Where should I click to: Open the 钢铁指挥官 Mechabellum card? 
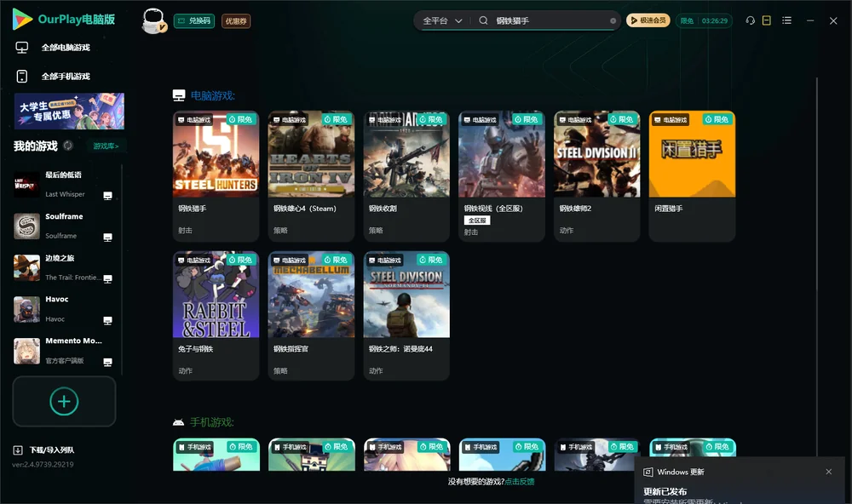[311, 316]
